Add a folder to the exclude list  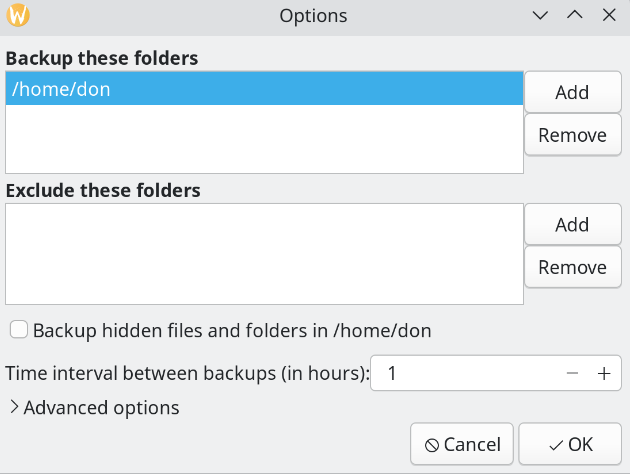click(573, 225)
